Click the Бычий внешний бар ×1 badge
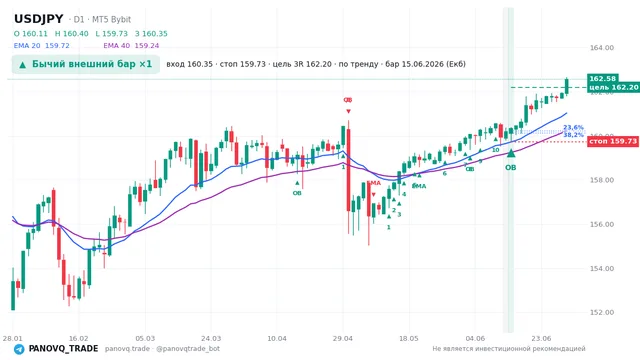The image size is (640, 360). click(86, 64)
